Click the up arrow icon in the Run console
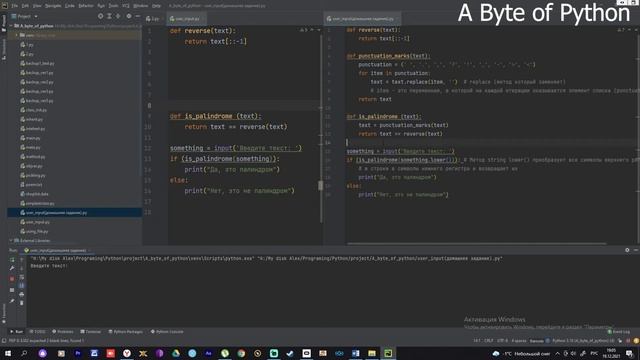 [22, 260]
